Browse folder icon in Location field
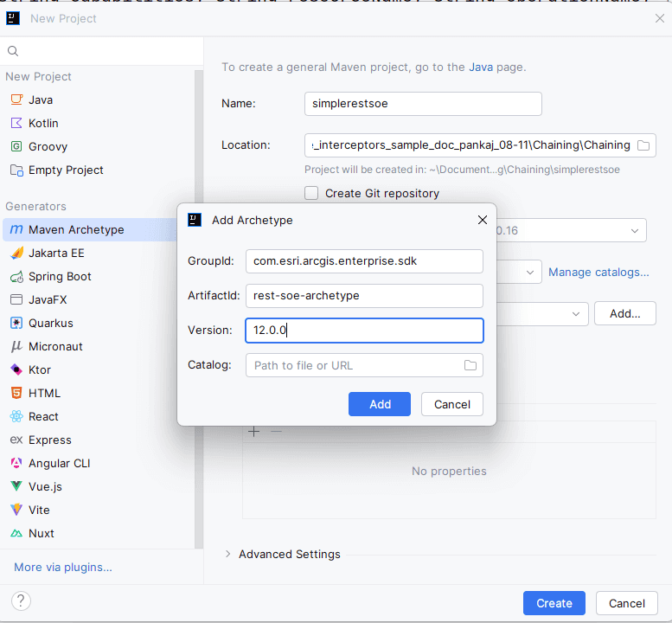The image size is (672, 623). 643,145
